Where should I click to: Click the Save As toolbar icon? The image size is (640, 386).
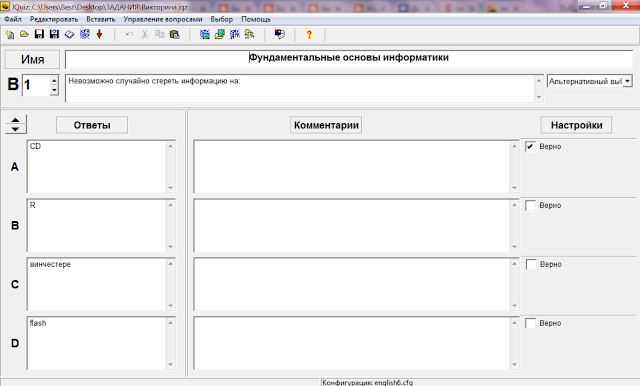click(54, 35)
